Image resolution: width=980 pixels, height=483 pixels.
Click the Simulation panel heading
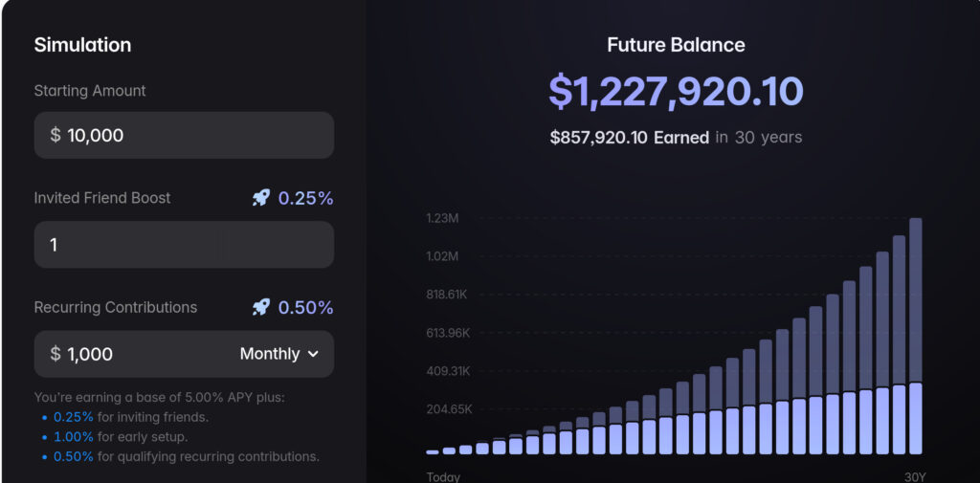[82, 45]
